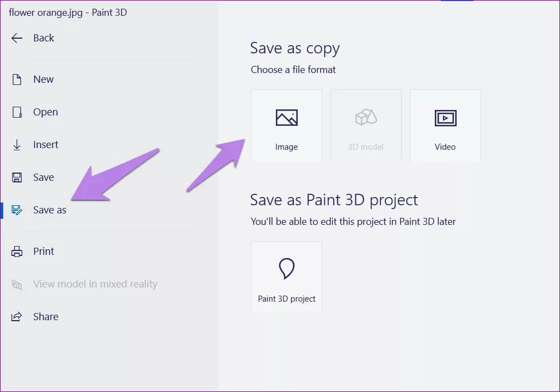Click the Insert download-arrow icon
Viewport: 560px width, 392px height.
(17, 145)
